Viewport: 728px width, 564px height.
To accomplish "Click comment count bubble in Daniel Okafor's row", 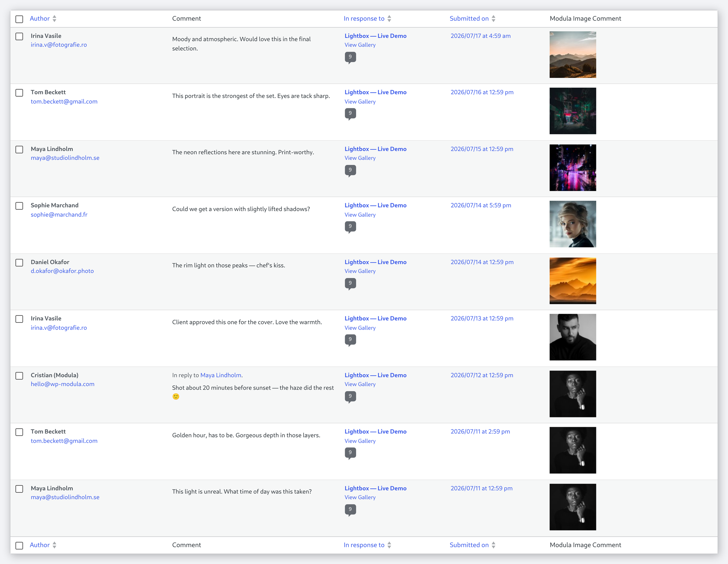I will pos(350,283).
